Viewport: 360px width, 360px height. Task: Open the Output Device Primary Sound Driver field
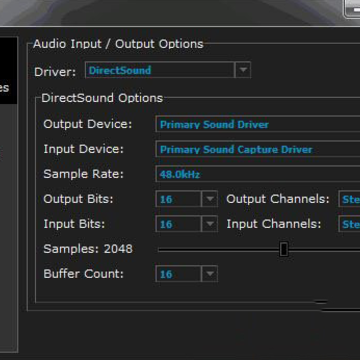pyautogui.click(x=258, y=124)
